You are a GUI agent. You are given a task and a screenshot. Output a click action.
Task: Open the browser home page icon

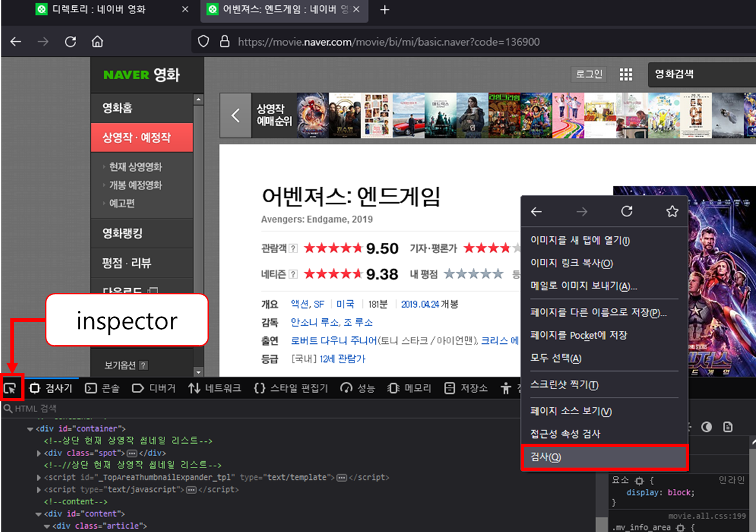point(97,42)
